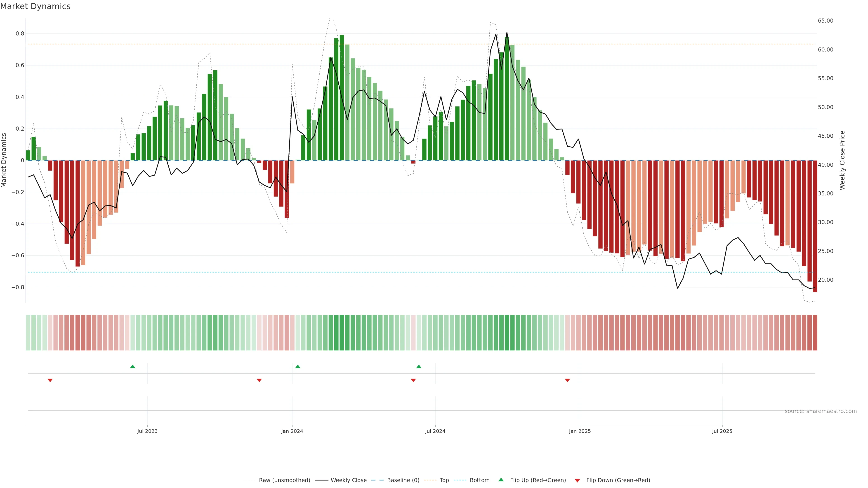The width and height of the screenshot is (868, 488).
Task: Click the earliest red Flip Down triangle marker
Action: pyautogui.click(x=50, y=380)
